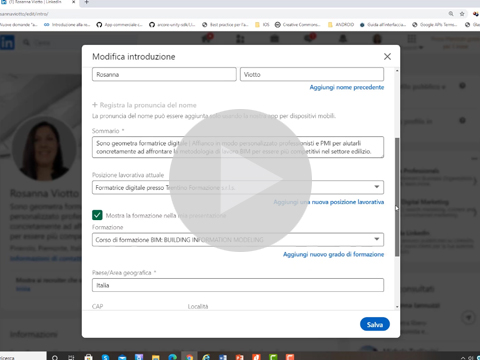Screen dimensions: 480x360
Task: Open Cortana circle icon on taskbar
Action: (55, 357)
